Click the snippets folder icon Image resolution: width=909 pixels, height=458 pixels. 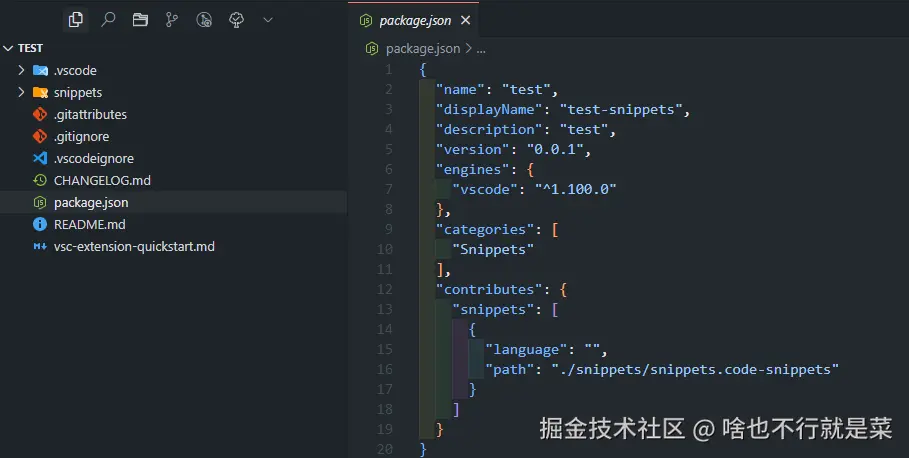[x=40, y=92]
